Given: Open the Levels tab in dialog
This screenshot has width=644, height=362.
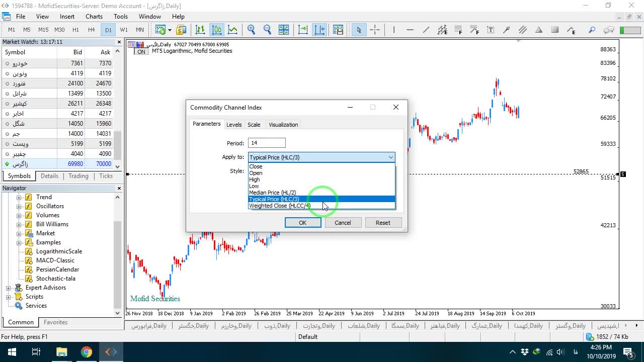Looking at the screenshot, I should click(x=234, y=125).
